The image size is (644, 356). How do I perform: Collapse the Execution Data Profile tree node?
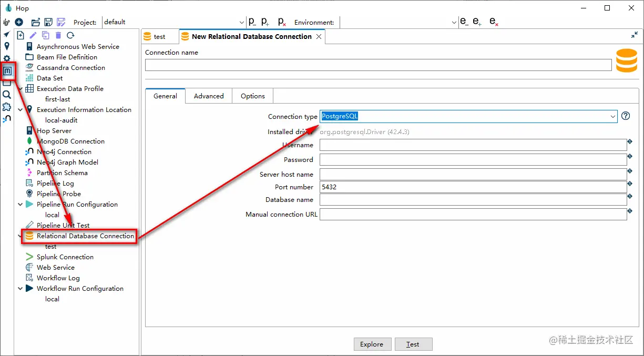pos(21,89)
